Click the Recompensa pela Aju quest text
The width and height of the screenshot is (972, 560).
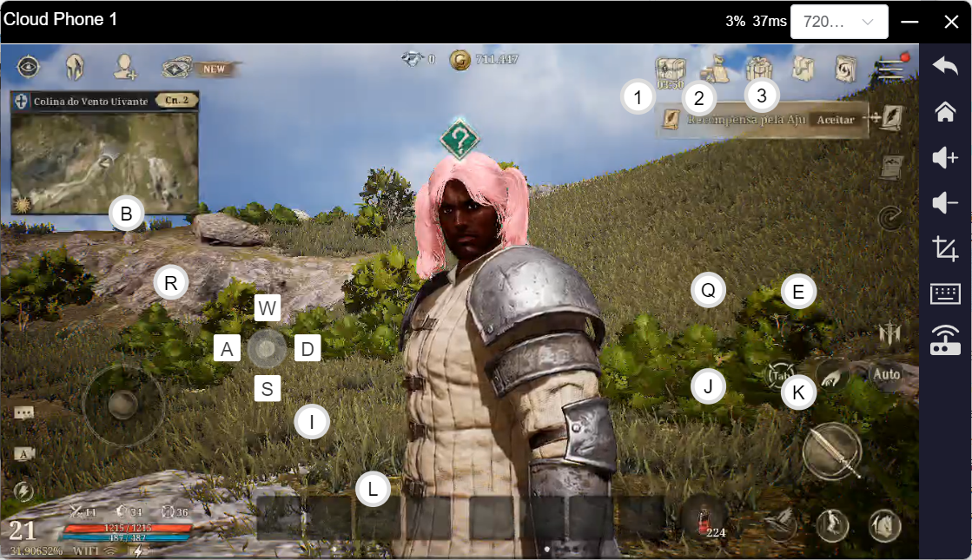746,120
